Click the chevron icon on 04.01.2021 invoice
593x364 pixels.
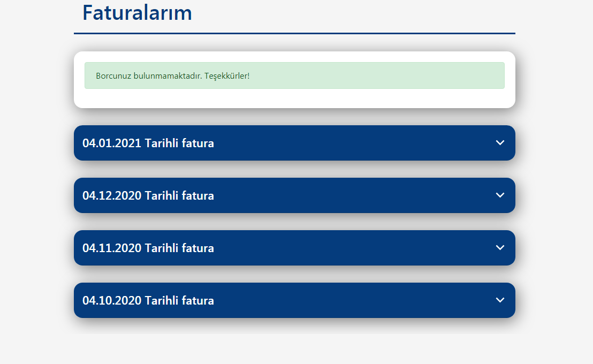500,142
